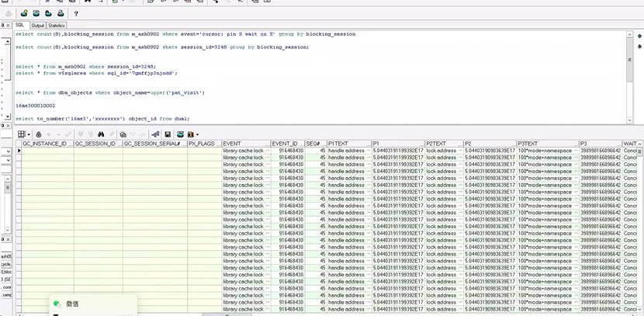Click the green down arrow beside the editor
Viewport: 644px width, 316px height.
point(639,46)
